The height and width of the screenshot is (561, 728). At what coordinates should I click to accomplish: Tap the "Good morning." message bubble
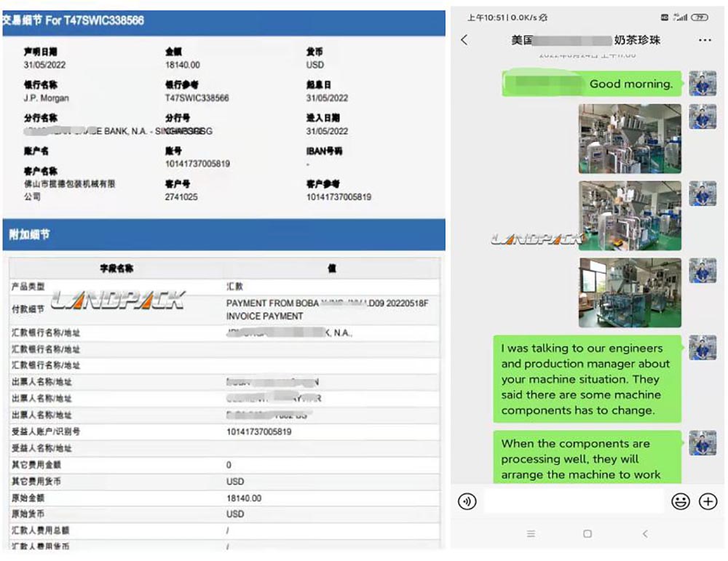[592, 84]
